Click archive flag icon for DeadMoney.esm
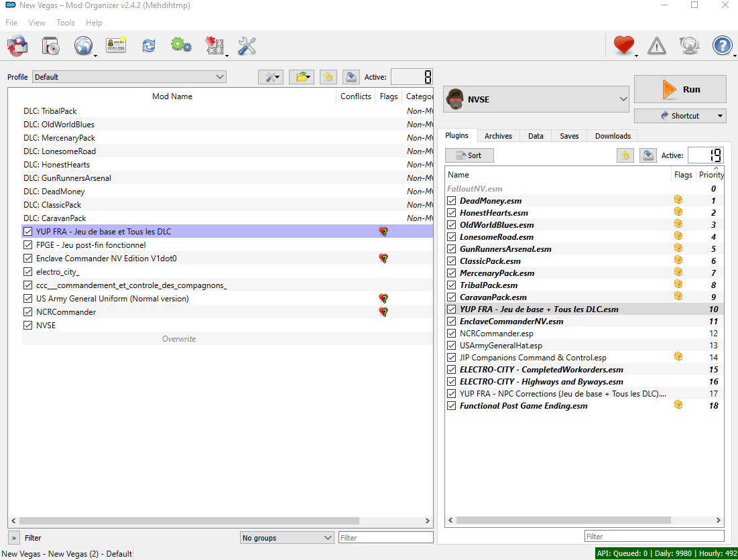The width and height of the screenshot is (738, 560). pyautogui.click(x=678, y=200)
